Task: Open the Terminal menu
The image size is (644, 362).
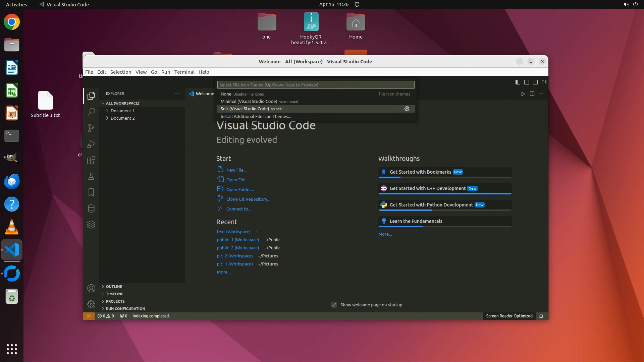Action: pos(184,72)
